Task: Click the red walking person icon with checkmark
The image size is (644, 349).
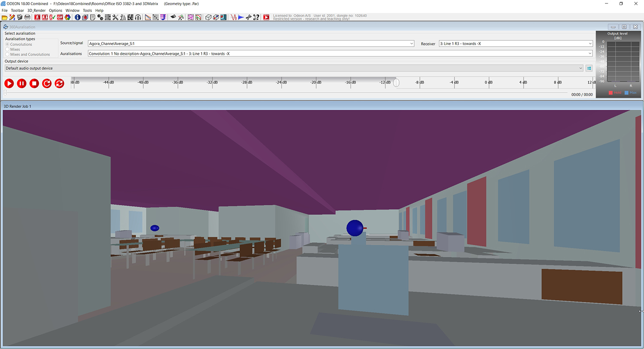Action: point(52,17)
